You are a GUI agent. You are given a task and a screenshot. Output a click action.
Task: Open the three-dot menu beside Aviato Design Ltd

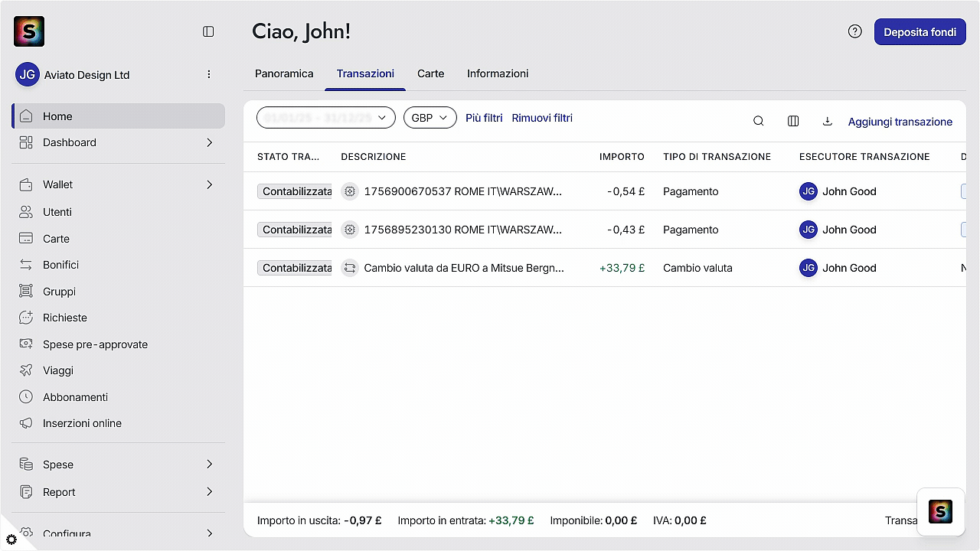click(x=209, y=74)
